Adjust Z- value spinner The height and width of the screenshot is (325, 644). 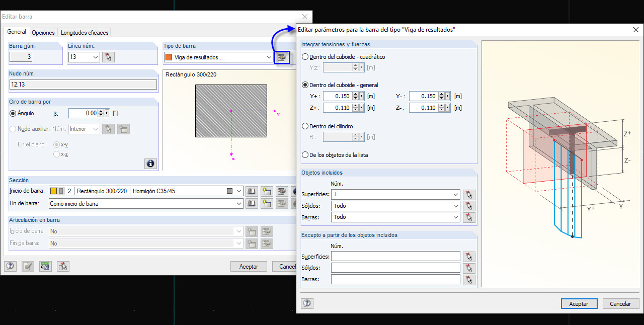click(441, 108)
